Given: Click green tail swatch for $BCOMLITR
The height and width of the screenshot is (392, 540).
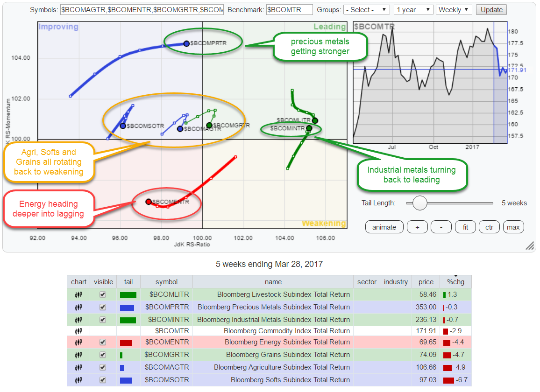Looking at the screenshot, I should (x=128, y=295).
